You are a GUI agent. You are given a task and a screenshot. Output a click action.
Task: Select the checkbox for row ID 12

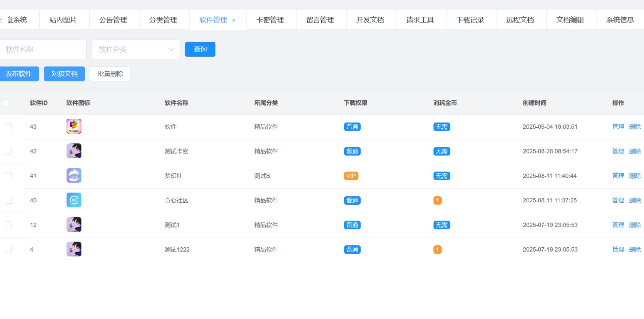pyautogui.click(x=8, y=225)
